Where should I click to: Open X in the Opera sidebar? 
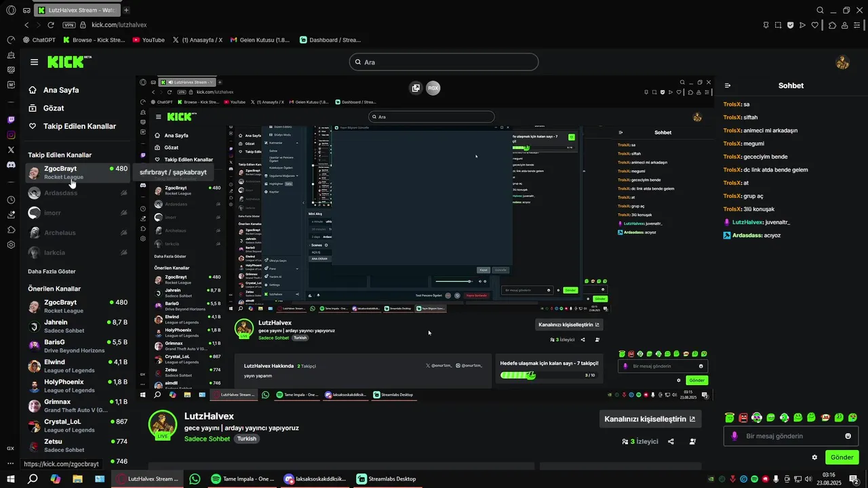(x=11, y=150)
